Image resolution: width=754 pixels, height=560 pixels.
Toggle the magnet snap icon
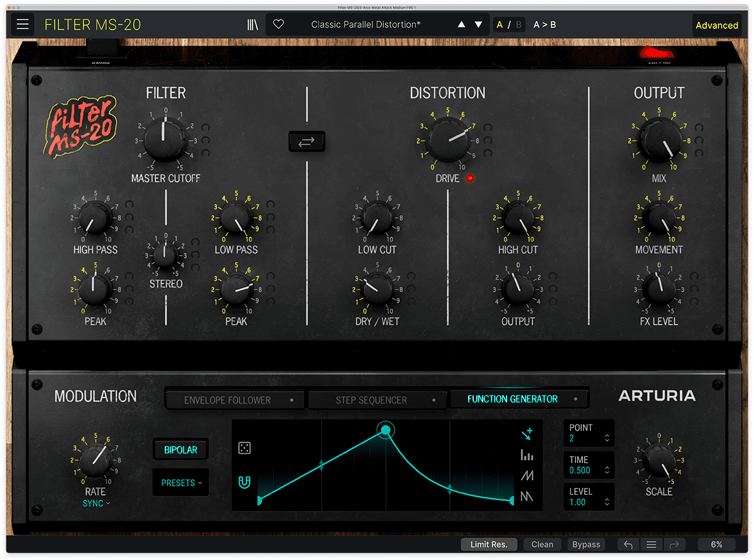tap(245, 482)
